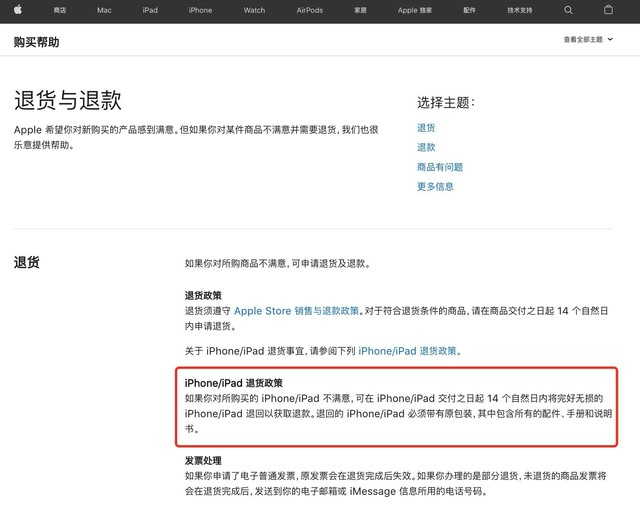The image size is (640, 512).
Task: Open the Mac nav item
Action: [104, 10]
